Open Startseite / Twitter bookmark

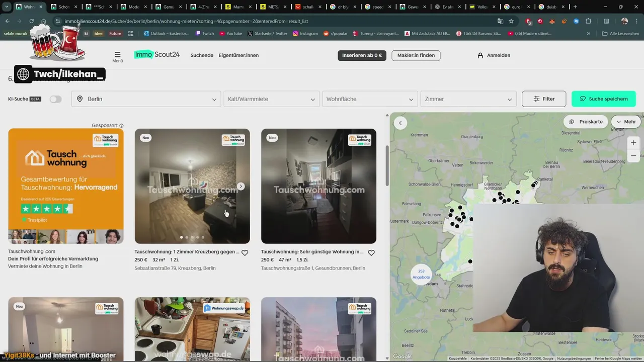pos(267,33)
